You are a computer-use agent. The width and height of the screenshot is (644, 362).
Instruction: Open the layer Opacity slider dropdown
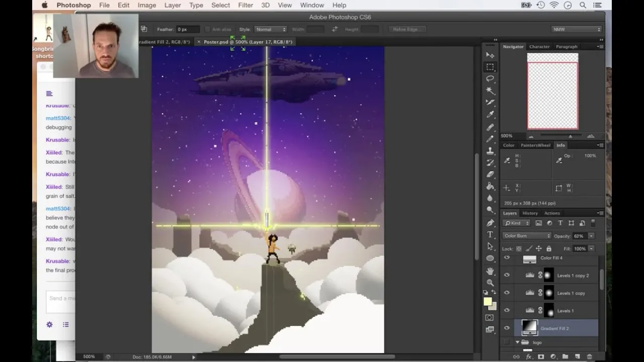click(591, 236)
